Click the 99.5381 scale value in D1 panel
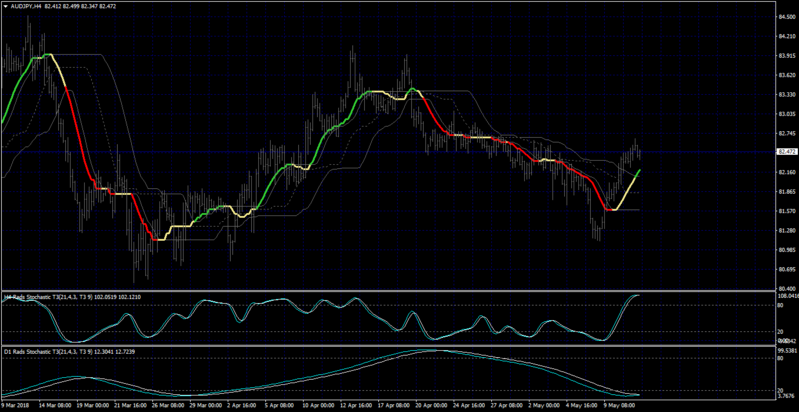799x412 pixels. [x=788, y=351]
